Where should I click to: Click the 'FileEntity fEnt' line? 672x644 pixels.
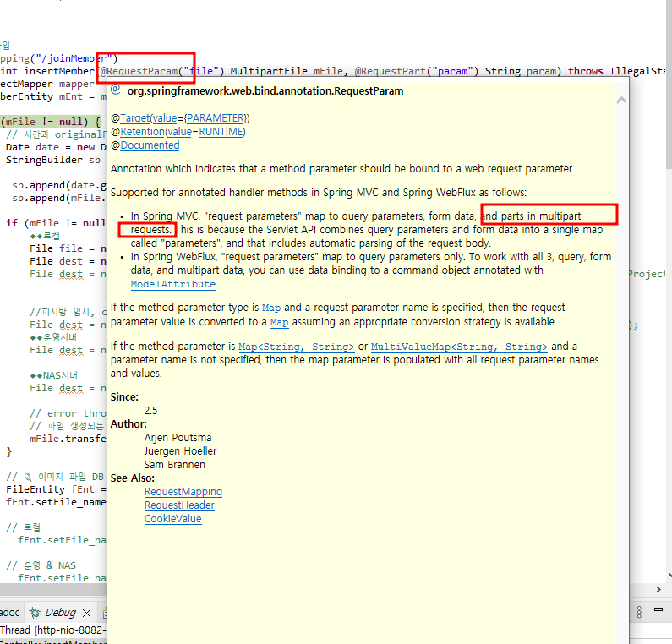(x=56, y=489)
